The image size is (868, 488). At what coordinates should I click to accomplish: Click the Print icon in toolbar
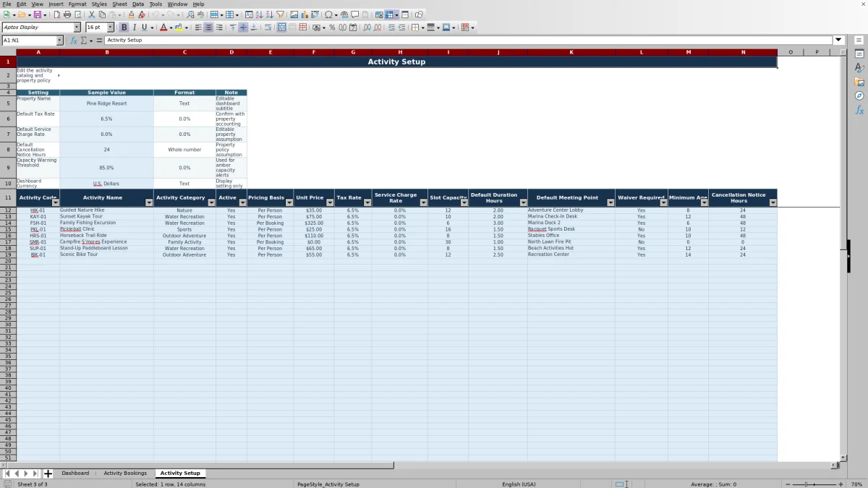coord(67,14)
